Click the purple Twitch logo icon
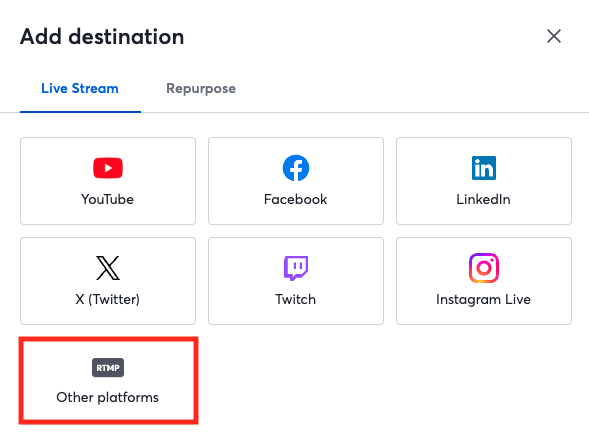 pos(296,268)
